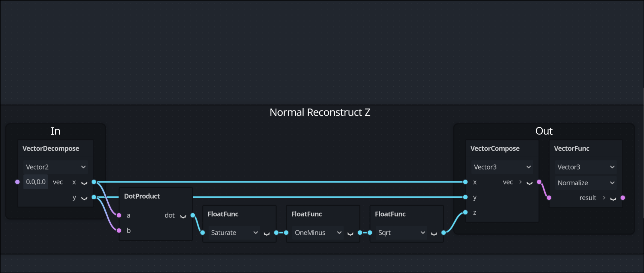Select the Normal Reconstruct Z group title

pos(320,112)
